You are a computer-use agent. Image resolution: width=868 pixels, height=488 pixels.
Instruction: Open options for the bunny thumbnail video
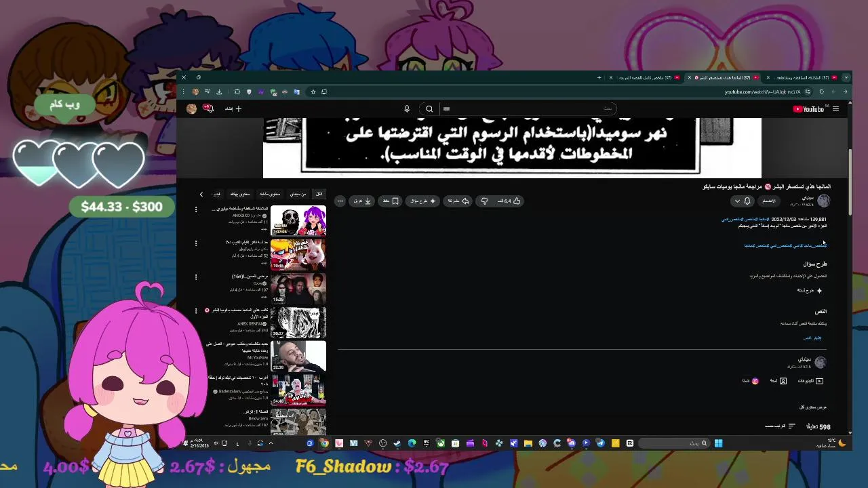click(x=196, y=243)
